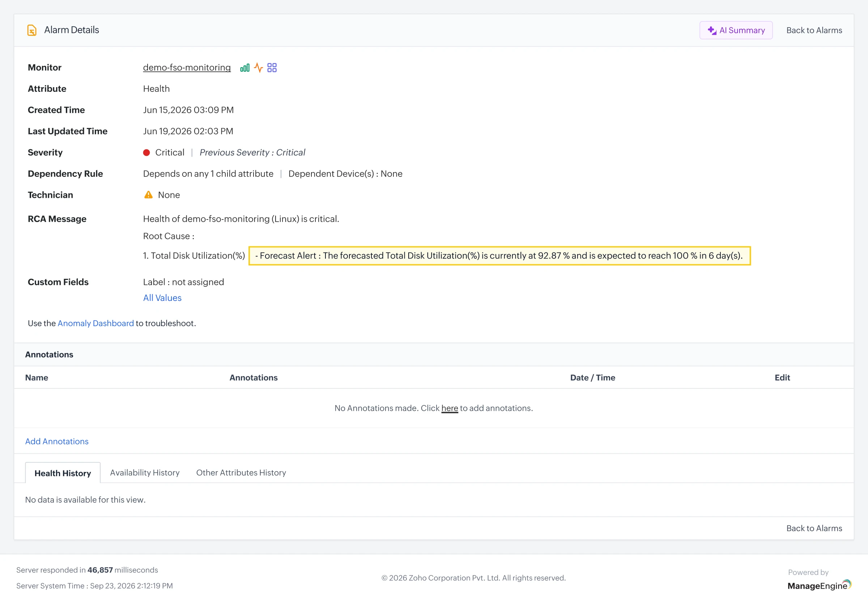The image size is (868, 601).
Task: Switch to Availability History tab
Action: pos(145,473)
